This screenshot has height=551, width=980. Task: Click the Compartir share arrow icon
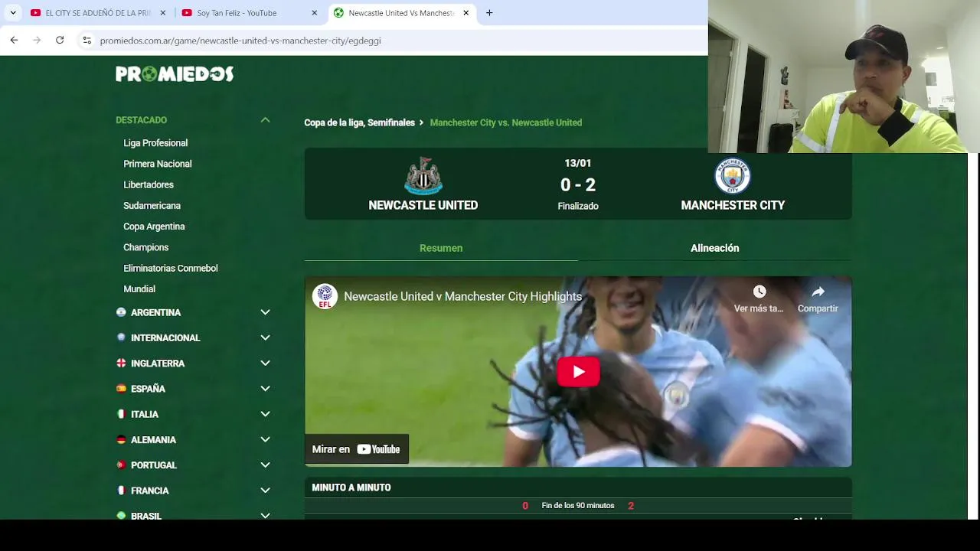coord(818,292)
